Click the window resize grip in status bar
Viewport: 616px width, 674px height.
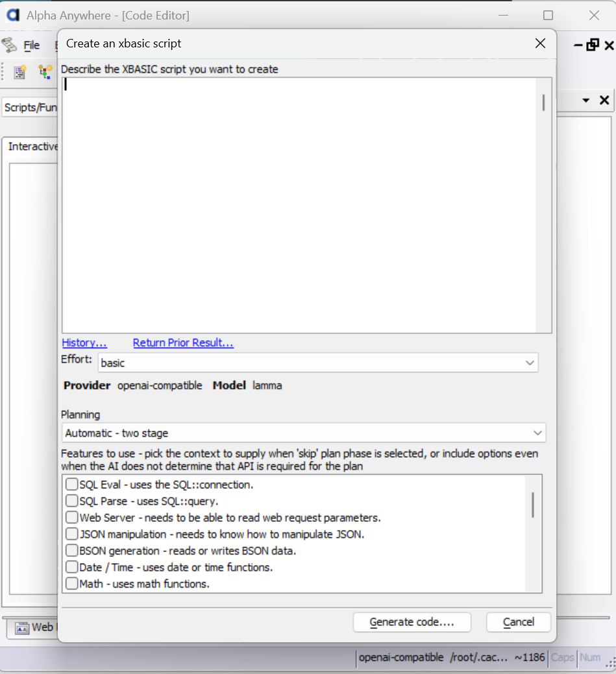[x=610, y=664]
